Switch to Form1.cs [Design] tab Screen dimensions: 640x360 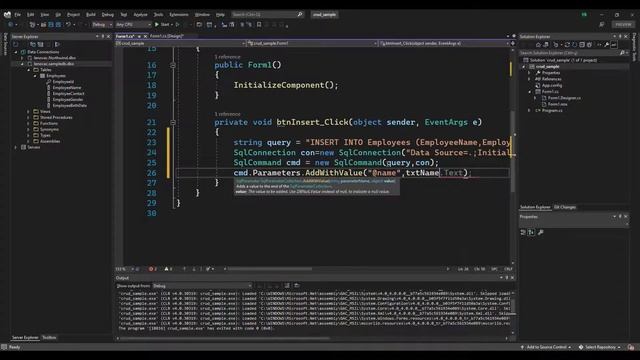pos(167,36)
